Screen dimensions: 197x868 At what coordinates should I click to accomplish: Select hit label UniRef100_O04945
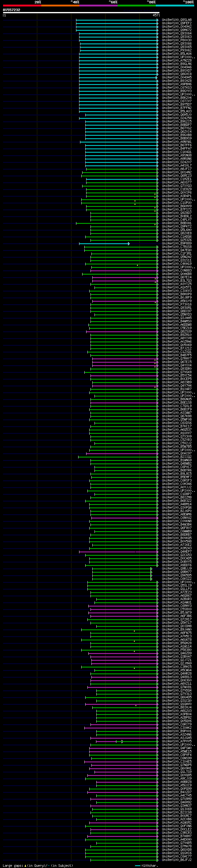click(176, 78)
